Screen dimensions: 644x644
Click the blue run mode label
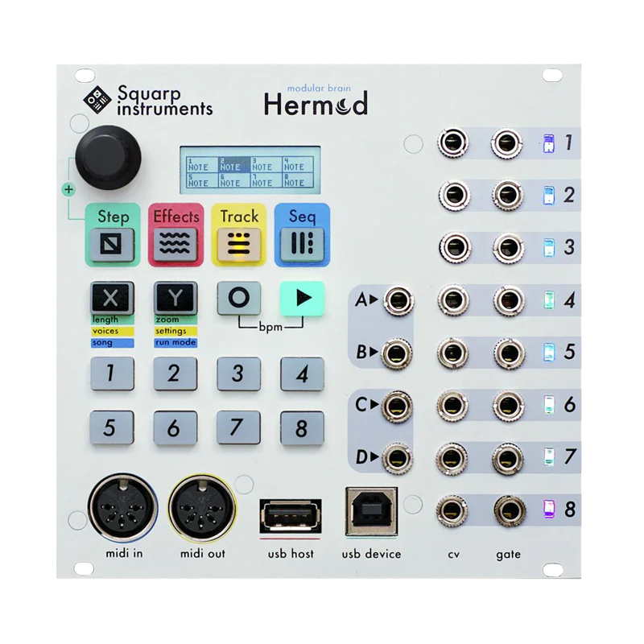pyautogui.click(x=175, y=343)
